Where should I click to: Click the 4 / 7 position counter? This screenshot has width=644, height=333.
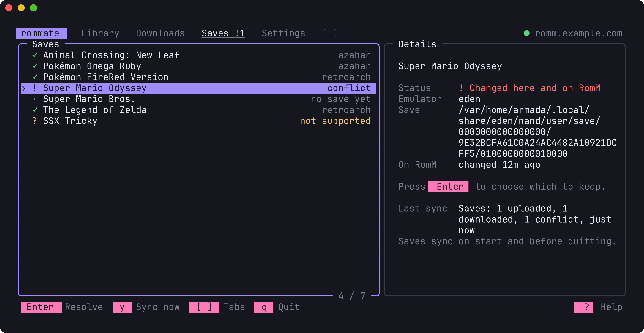[352, 296]
